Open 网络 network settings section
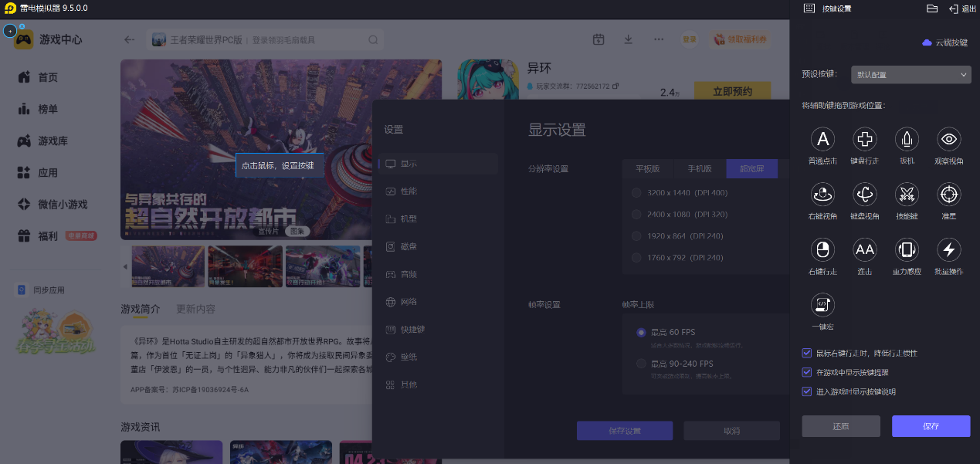 pyautogui.click(x=439, y=302)
